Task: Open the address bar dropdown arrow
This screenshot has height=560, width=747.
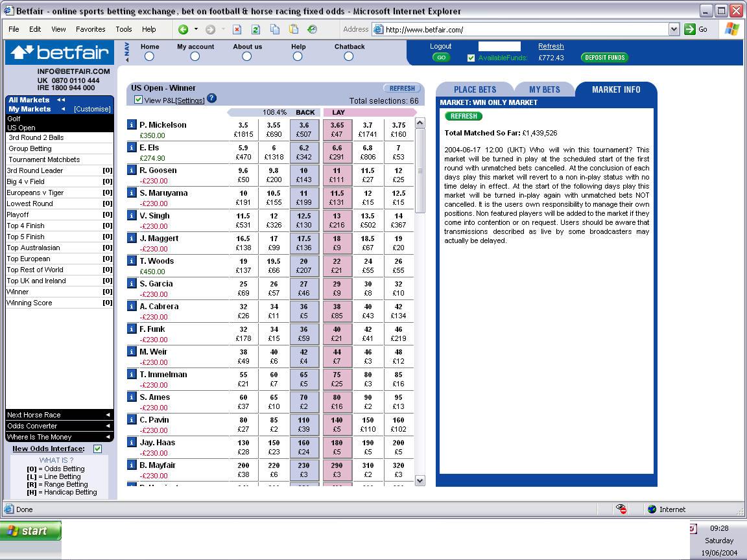Action: coord(674,29)
